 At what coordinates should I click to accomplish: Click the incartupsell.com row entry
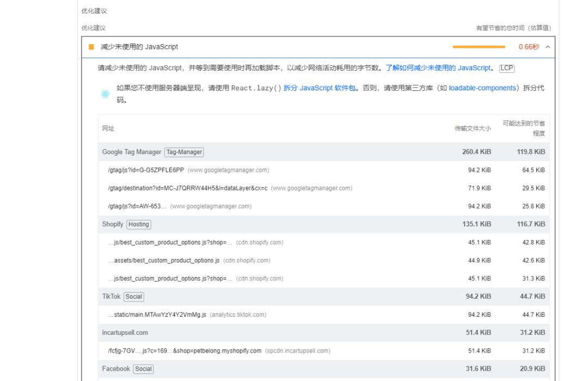click(x=125, y=333)
